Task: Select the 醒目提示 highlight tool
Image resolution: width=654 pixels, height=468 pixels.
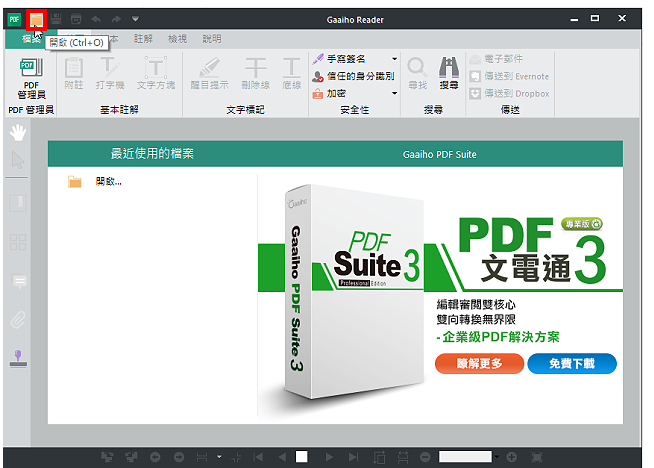Action: click(209, 74)
